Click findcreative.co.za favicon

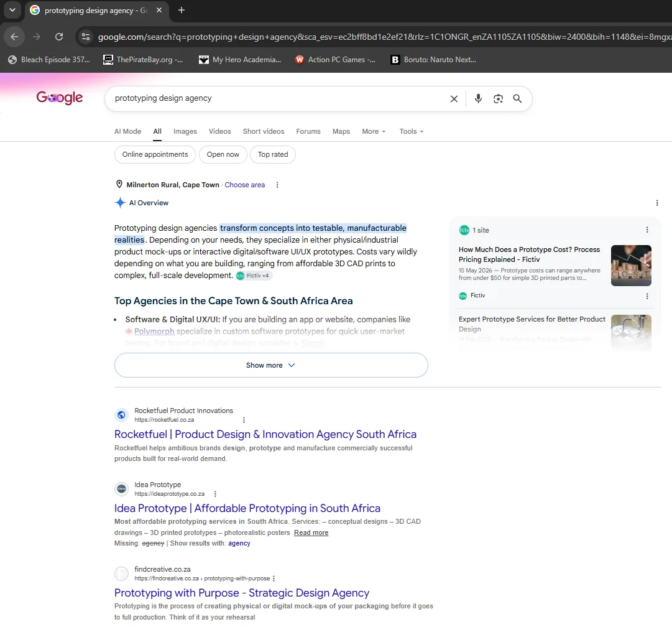[121, 574]
